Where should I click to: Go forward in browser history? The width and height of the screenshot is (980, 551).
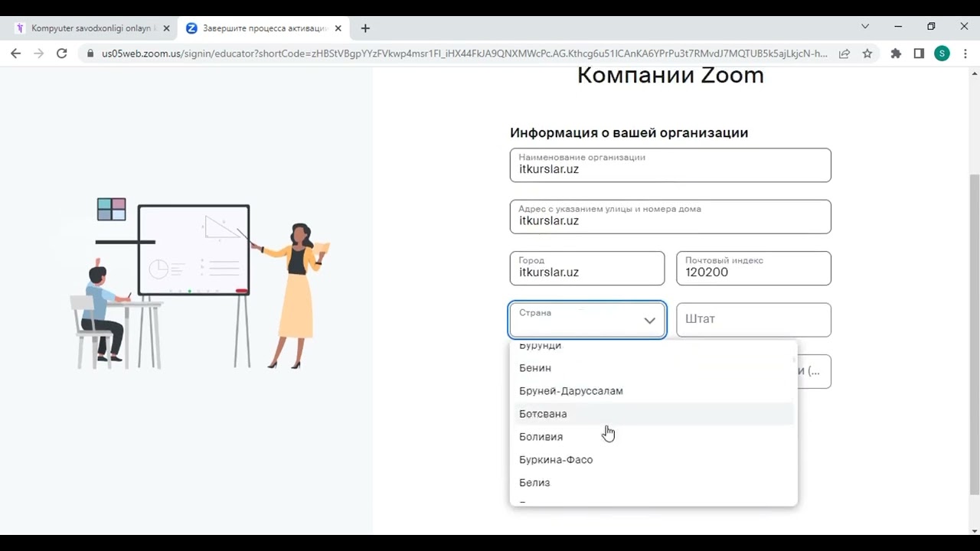pyautogui.click(x=38, y=54)
